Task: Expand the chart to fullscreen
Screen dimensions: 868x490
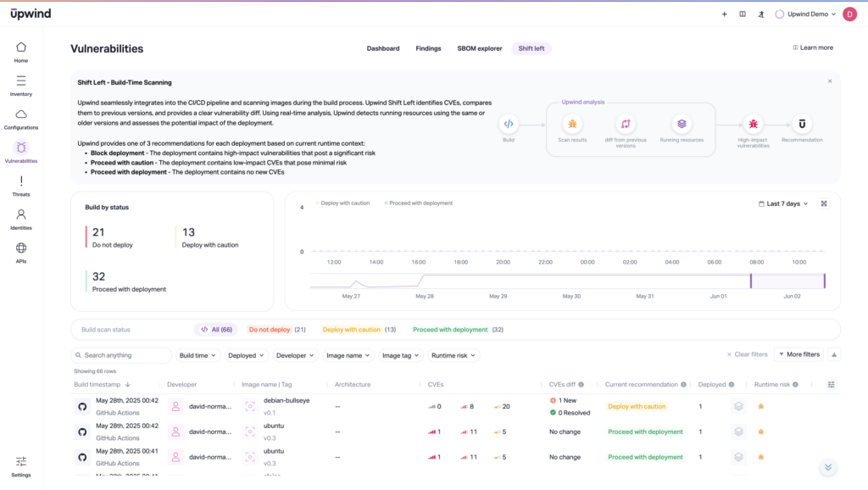Action: (x=824, y=203)
